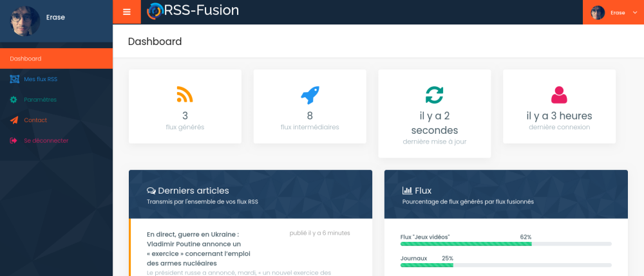This screenshot has width=644, height=276.
Task: Click the Se déconnecter logout icon
Action: [14, 141]
